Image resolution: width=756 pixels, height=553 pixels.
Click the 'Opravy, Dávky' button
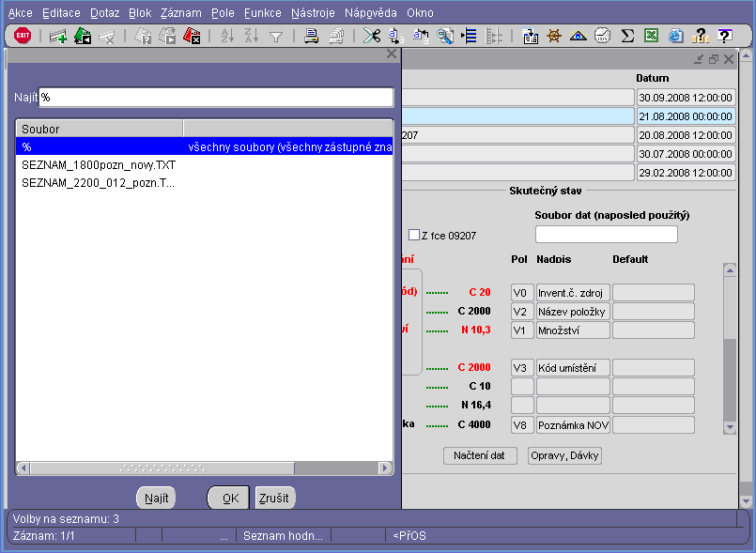click(x=564, y=455)
